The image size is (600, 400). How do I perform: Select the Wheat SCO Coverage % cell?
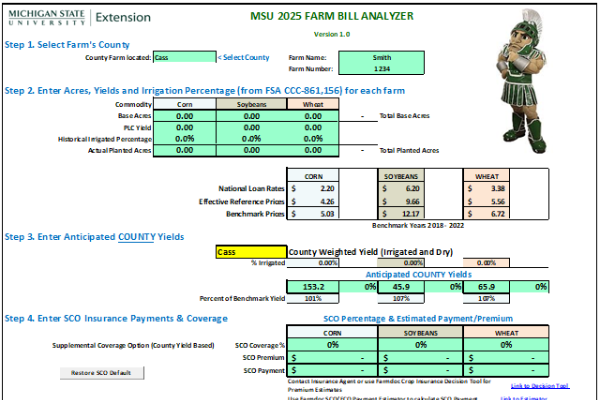pos(506,345)
